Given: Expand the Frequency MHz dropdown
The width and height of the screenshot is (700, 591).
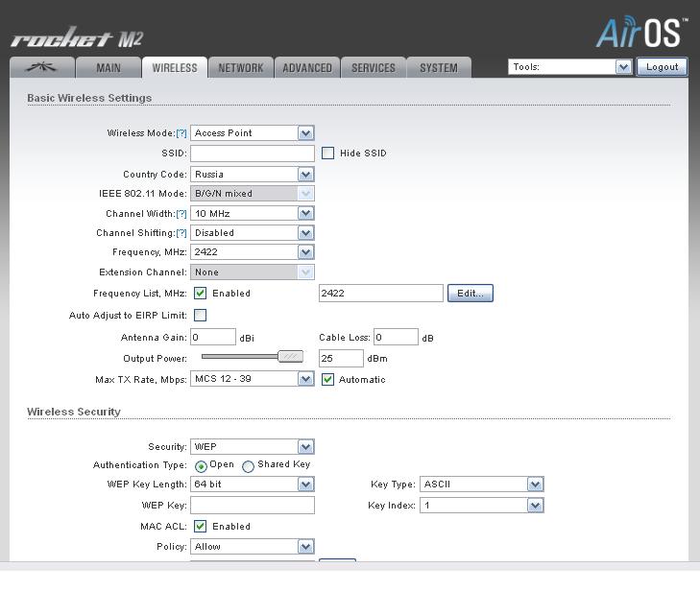Looking at the screenshot, I should click(x=253, y=251).
